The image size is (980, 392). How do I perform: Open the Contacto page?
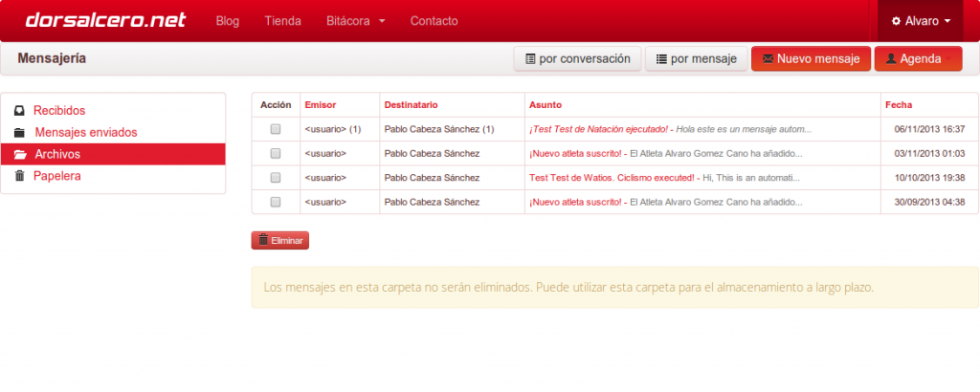click(434, 21)
